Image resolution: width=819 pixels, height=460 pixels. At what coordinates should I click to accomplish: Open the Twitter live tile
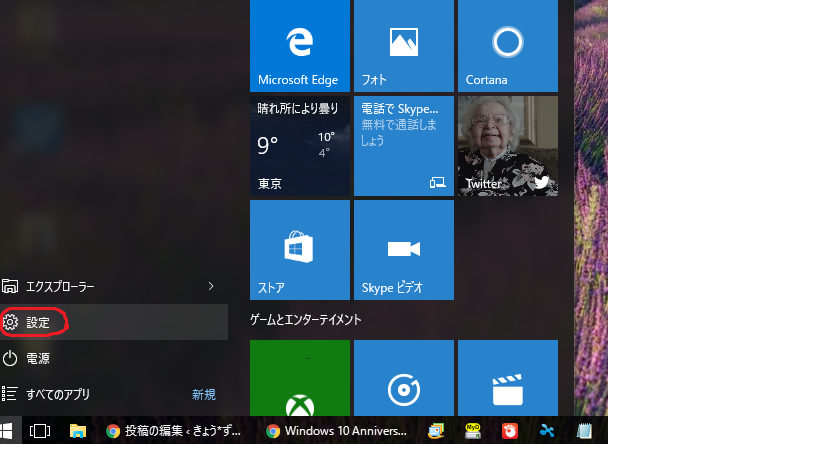508,146
